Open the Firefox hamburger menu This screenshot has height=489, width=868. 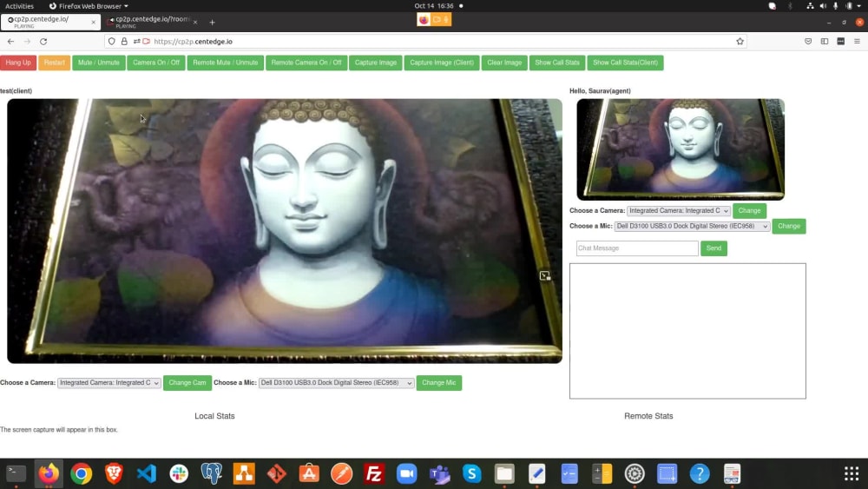[x=857, y=42]
